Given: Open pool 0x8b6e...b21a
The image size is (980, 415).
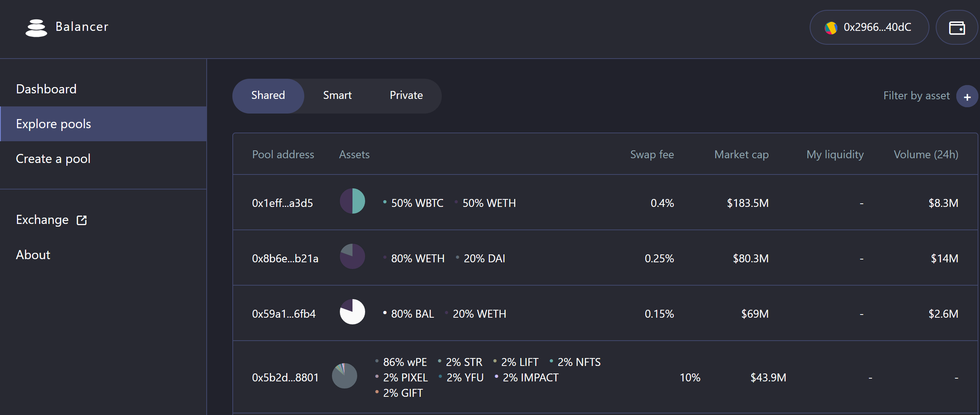Looking at the screenshot, I should (x=285, y=258).
